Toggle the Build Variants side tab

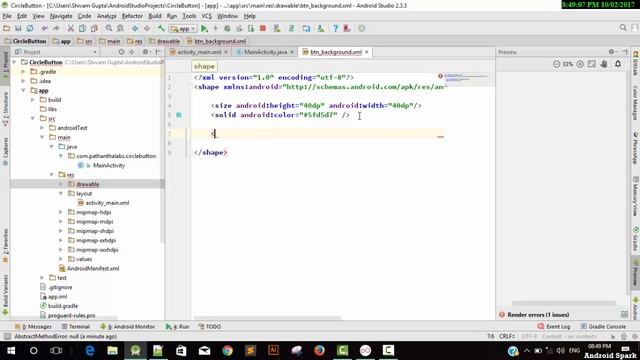[5, 295]
